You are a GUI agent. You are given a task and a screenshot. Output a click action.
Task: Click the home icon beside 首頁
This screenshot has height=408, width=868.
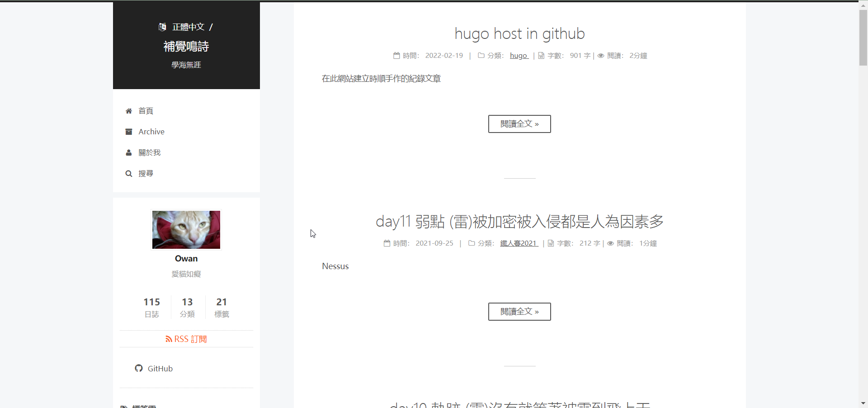click(129, 111)
